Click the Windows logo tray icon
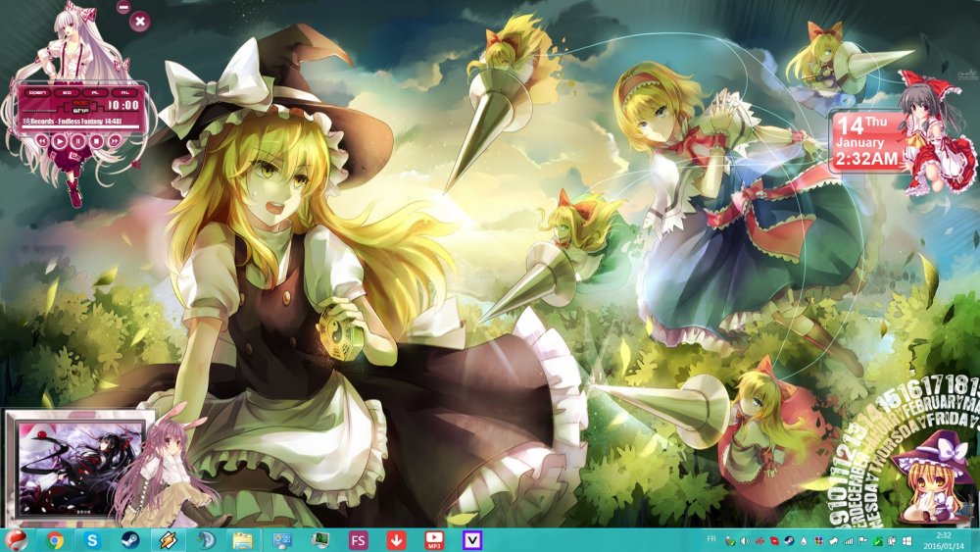Viewport: 980px width, 552px height. point(906,541)
